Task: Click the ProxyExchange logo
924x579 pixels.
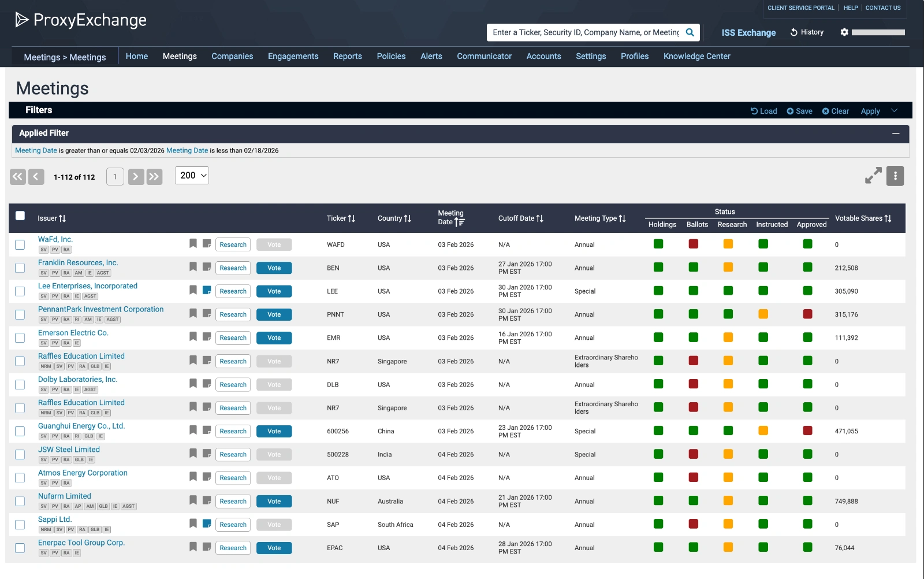Action: tap(81, 20)
